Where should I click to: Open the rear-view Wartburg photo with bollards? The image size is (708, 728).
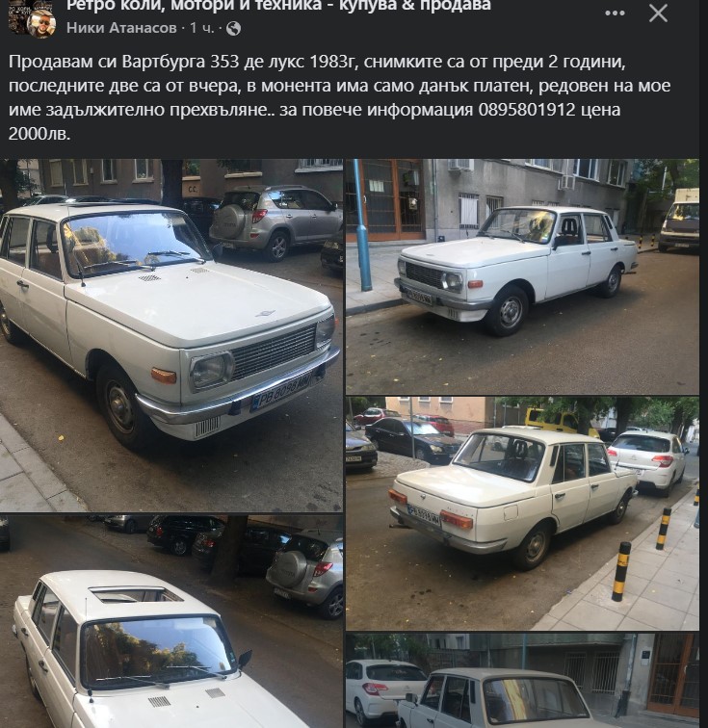pos(522,513)
